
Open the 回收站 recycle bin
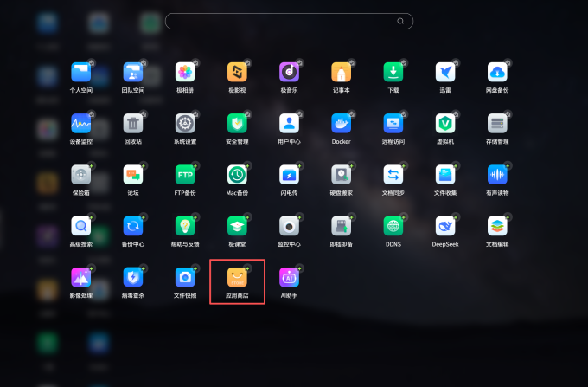(x=133, y=124)
